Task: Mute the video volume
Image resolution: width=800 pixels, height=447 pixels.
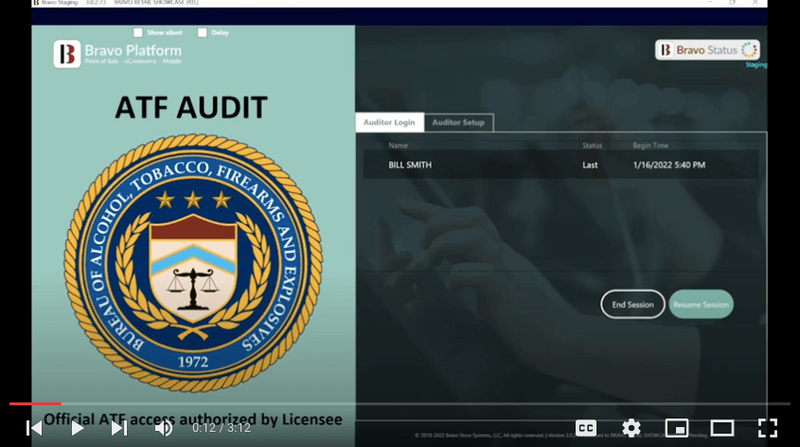Action: coord(164,428)
